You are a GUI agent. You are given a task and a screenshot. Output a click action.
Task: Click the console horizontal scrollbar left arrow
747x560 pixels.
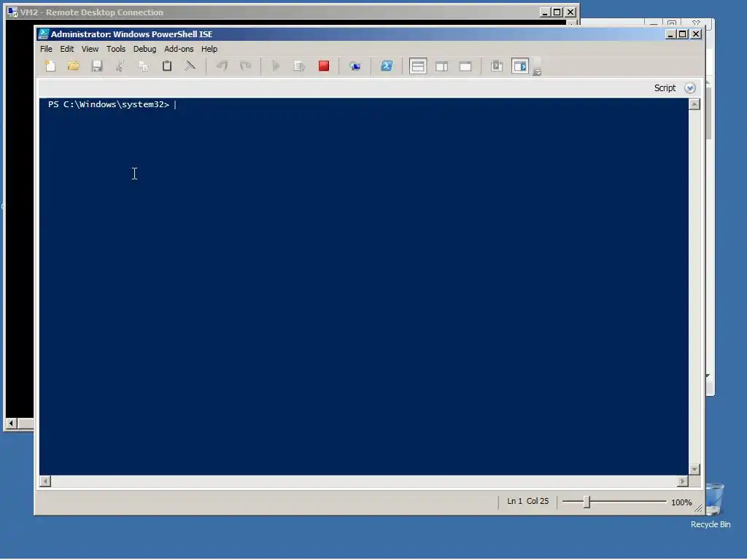(x=45, y=481)
